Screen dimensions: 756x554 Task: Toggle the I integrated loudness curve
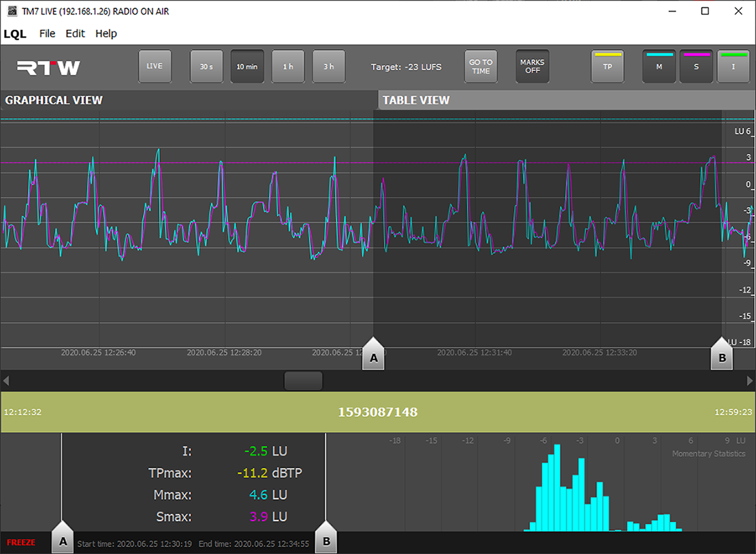(734, 67)
